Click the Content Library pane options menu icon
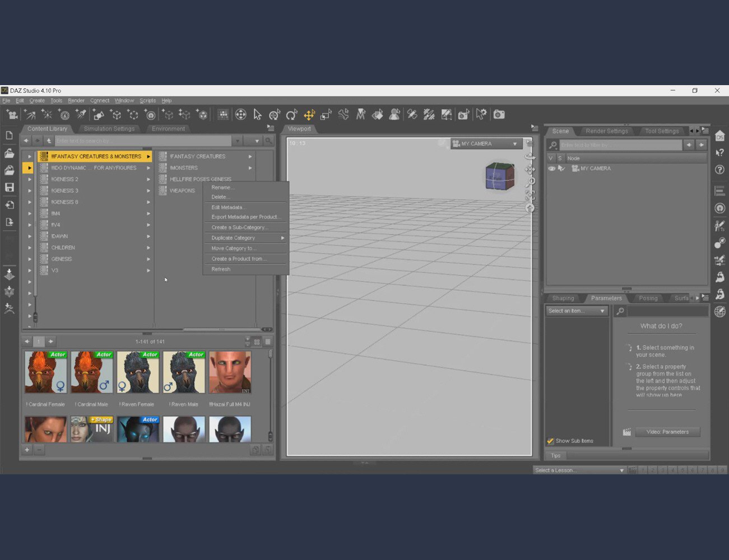Screen dimensions: 729x560 (x=271, y=128)
